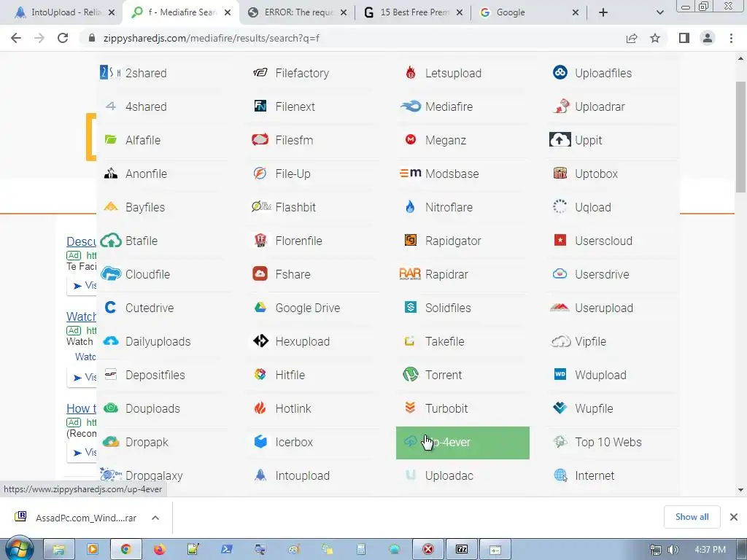Viewport: 747px width, 560px height.
Task: Open the Depositfiles link
Action: pos(155,375)
